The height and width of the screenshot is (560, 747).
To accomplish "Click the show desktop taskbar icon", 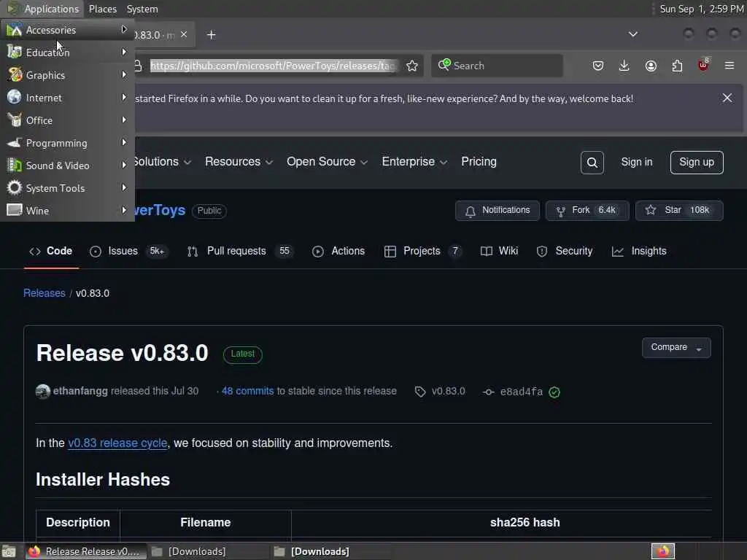I will click(x=9, y=551).
